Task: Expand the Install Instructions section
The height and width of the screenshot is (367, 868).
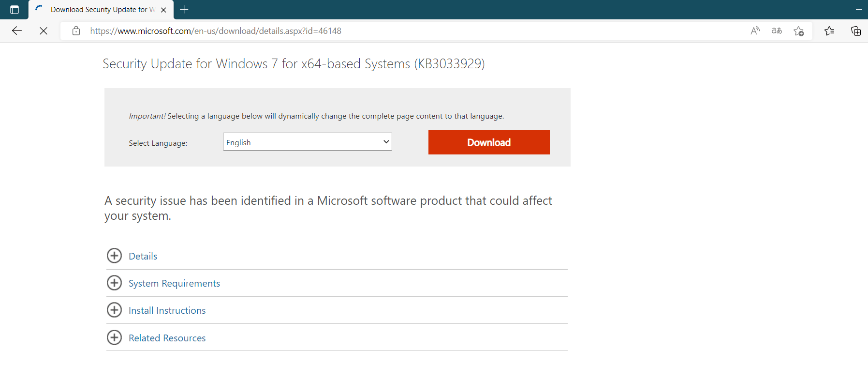Action: click(114, 310)
